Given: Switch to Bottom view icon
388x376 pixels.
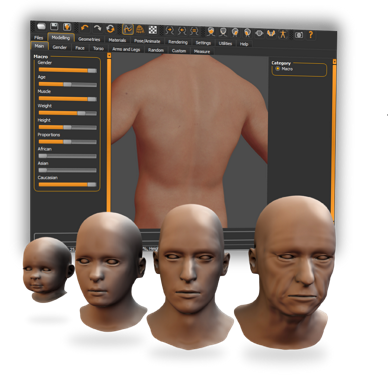Looking at the screenshot, I should (x=271, y=33).
